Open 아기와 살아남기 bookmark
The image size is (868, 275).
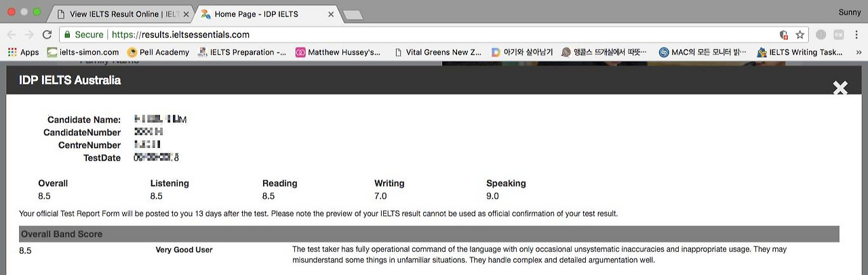tap(522, 52)
